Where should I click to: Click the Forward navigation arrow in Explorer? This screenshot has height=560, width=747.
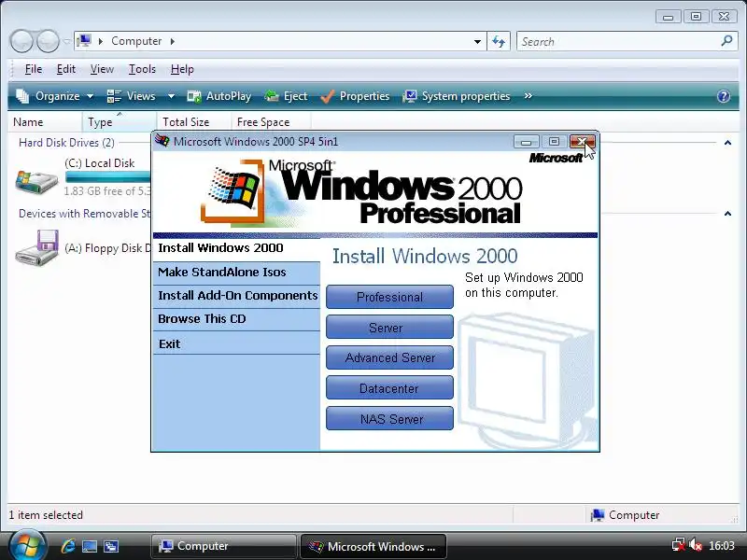pyautogui.click(x=49, y=41)
